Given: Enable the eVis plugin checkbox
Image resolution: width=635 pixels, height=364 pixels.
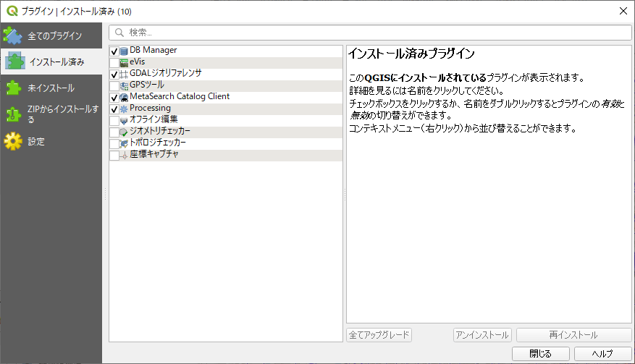Looking at the screenshot, I should coord(114,63).
